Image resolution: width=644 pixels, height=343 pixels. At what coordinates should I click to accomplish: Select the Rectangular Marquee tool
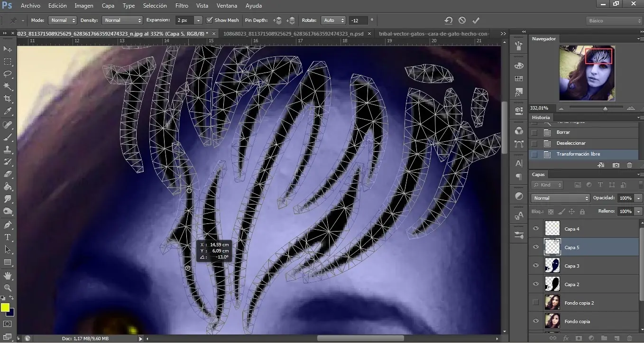click(x=8, y=62)
